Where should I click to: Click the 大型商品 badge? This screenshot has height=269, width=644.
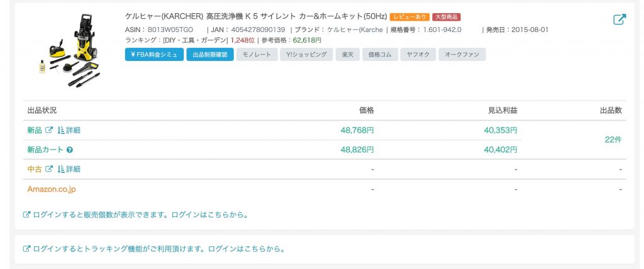coord(447,17)
